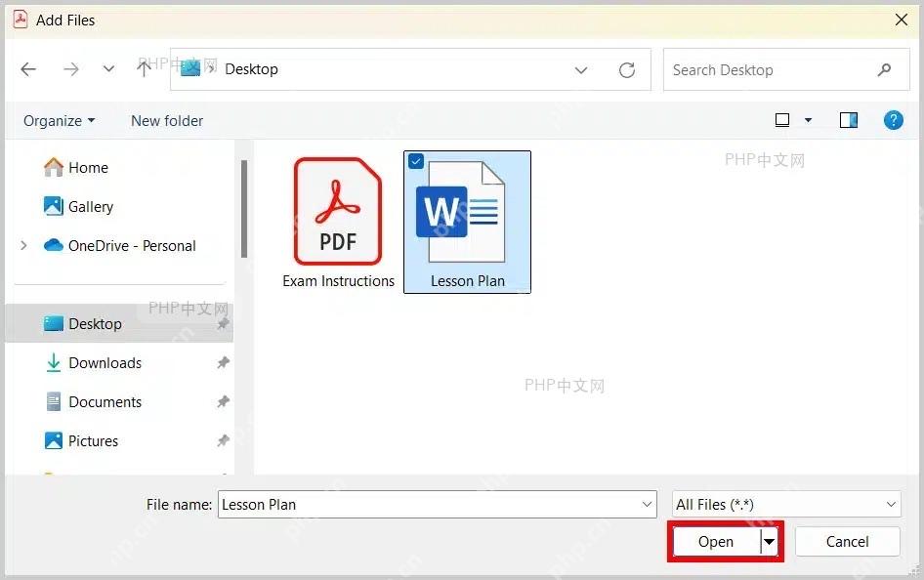Open Documents in the sidebar
Screen dimensions: 924x580
pos(94,401)
